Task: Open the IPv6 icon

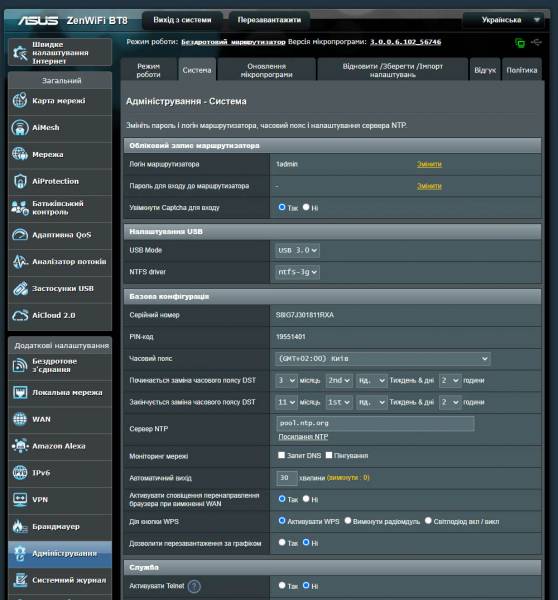Action: click(20, 473)
